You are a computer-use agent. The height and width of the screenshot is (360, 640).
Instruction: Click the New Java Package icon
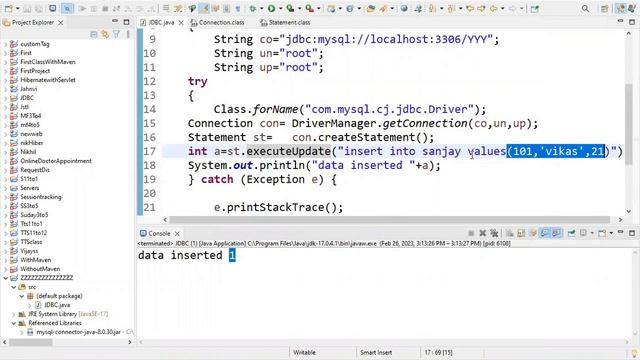pyautogui.click(x=332, y=9)
